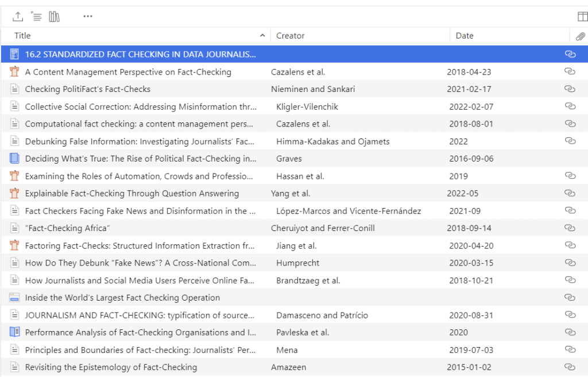Click link icon for Debunking False Information row

(570, 141)
